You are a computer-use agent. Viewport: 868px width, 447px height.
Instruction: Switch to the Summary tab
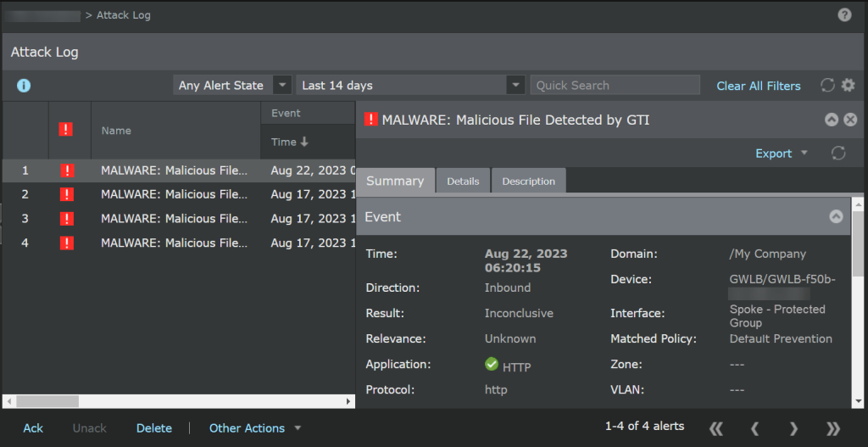[x=395, y=182]
